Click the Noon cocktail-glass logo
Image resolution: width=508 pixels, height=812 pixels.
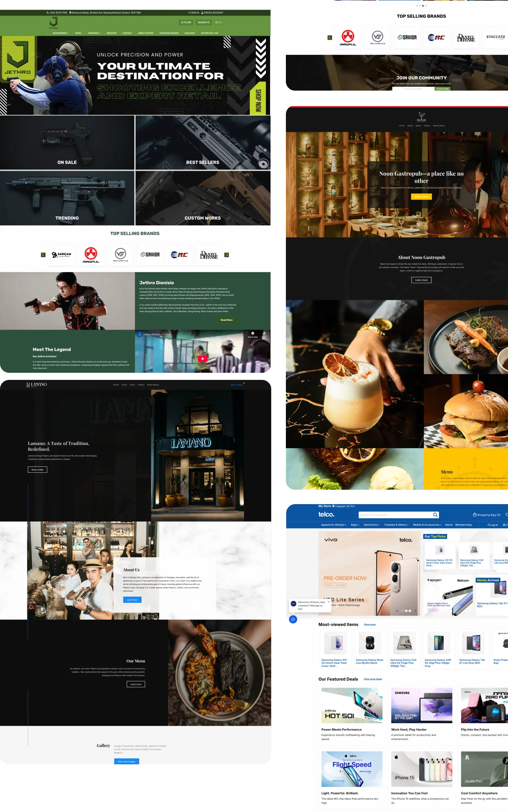point(421,117)
